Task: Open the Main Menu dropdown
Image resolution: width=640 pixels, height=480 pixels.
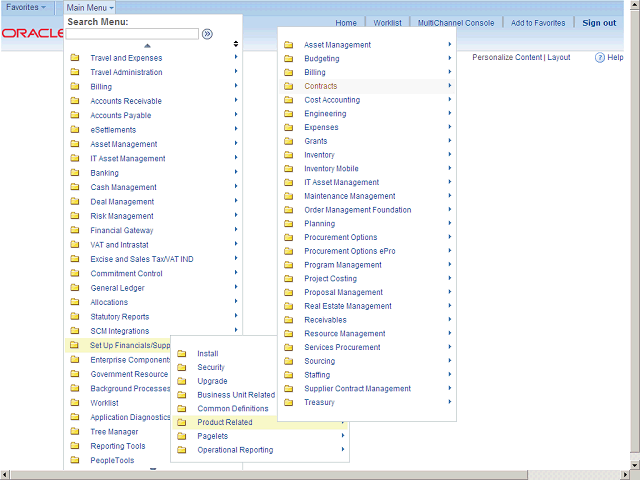Action: pos(90,7)
